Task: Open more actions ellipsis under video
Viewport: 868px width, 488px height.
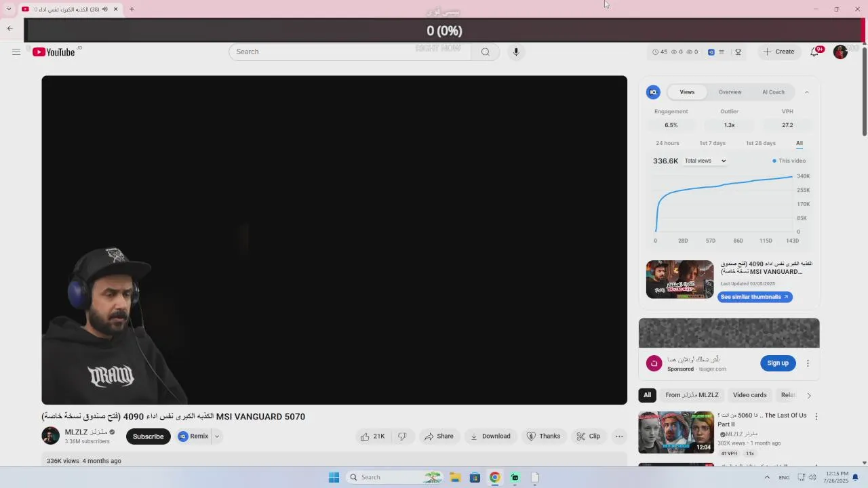Action: [x=619, y=436]
